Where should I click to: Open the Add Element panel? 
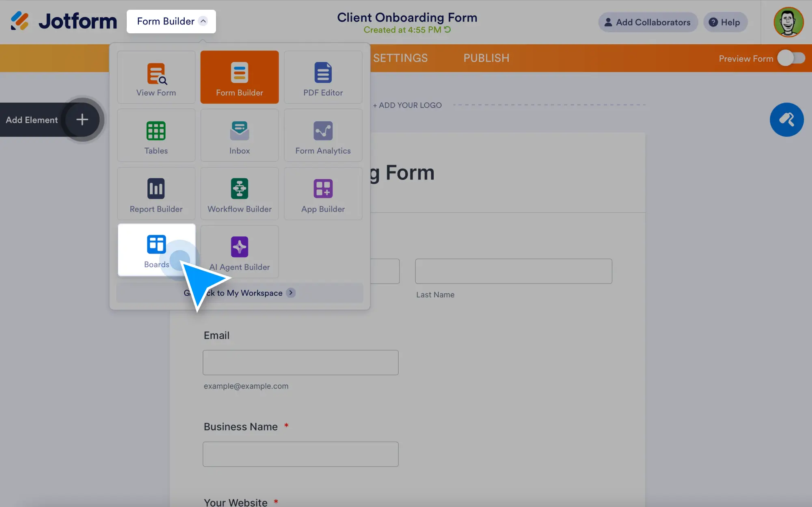[x=82, y=119]
